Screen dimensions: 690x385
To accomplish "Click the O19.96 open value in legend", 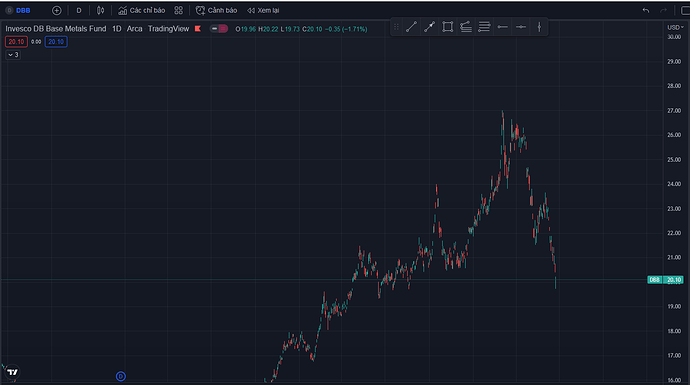I will (x=246, y=29).
